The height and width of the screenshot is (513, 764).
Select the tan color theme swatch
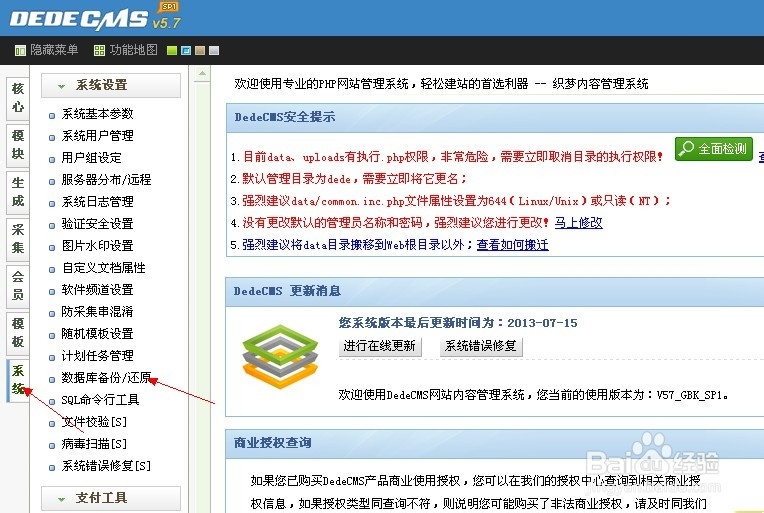point(200,50)
